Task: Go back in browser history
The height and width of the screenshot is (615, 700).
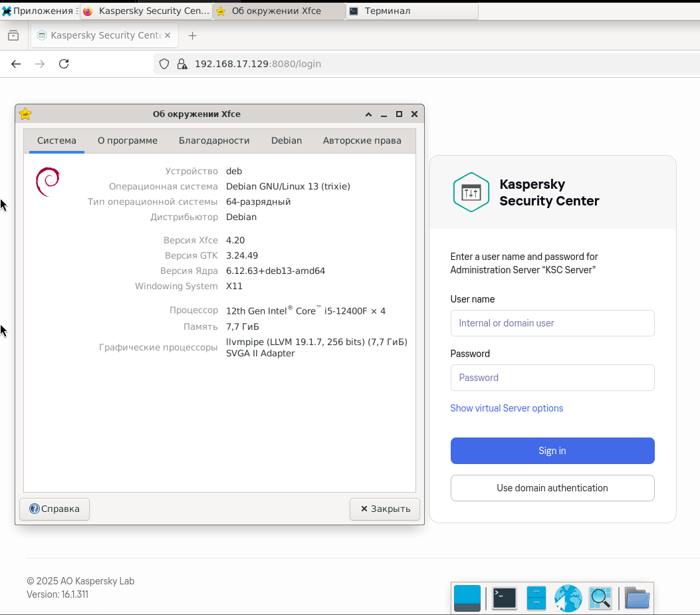Action: pyautogui.click(x=16, y=64)
